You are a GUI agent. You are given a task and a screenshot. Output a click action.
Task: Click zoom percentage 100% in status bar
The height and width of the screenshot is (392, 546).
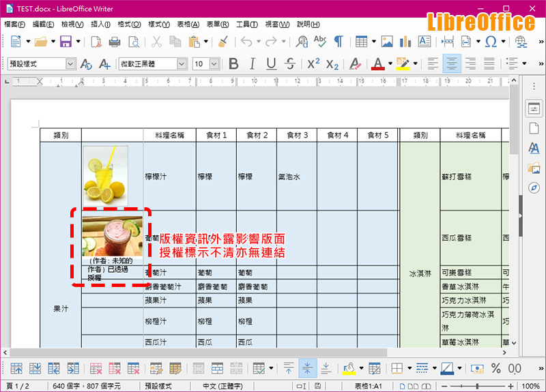(x=530, y=386)
